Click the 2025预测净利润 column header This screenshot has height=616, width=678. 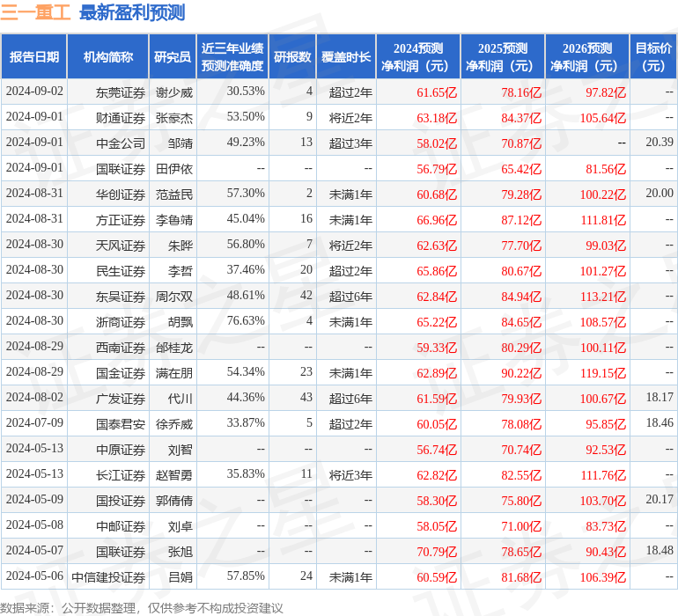click(503, 57)
